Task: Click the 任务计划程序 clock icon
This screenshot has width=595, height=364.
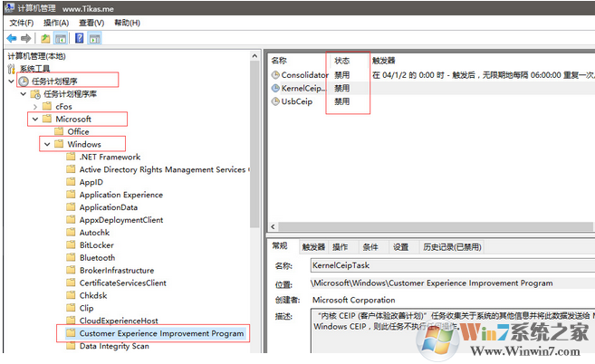Action: [24, 81]
